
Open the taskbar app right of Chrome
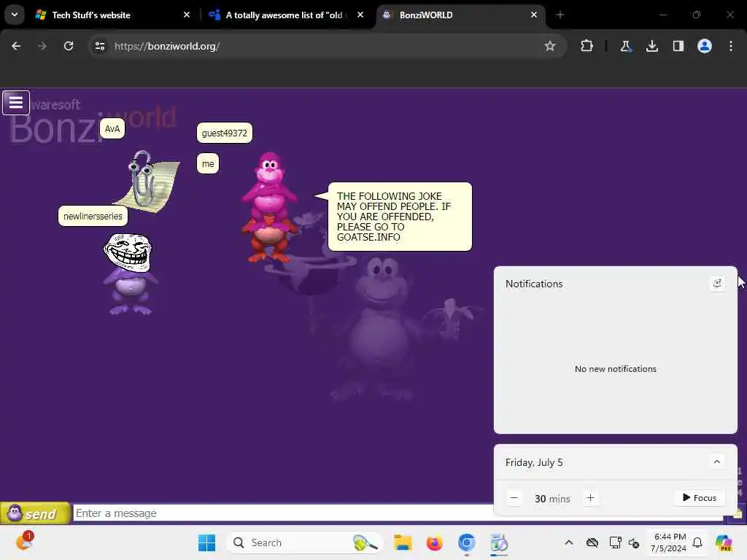click(499, 542)
